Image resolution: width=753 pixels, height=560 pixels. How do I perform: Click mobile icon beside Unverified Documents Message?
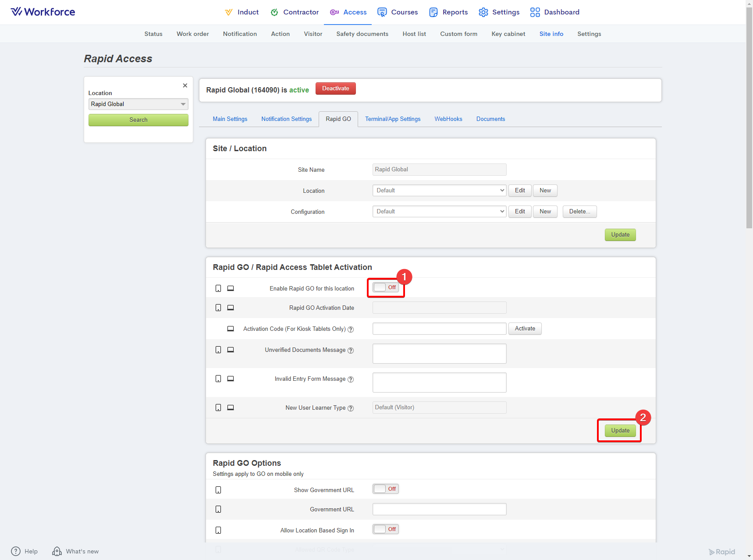coord(218,350)
